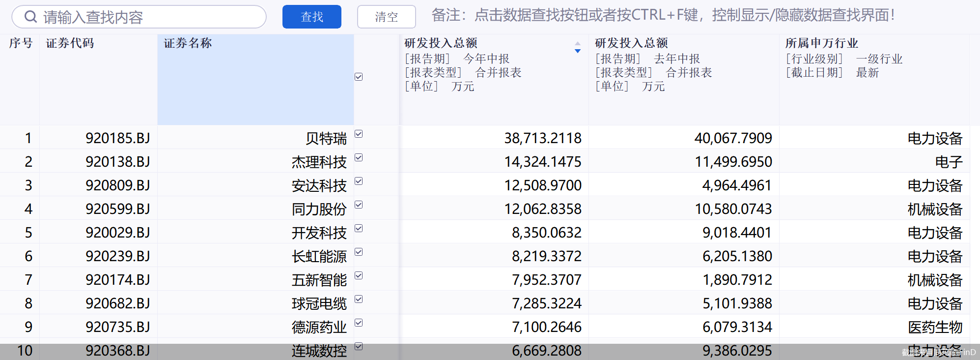The image size is (980, 360).
Task: Toggle the checkbox for 长虹能源
Action: click(359, 252)
